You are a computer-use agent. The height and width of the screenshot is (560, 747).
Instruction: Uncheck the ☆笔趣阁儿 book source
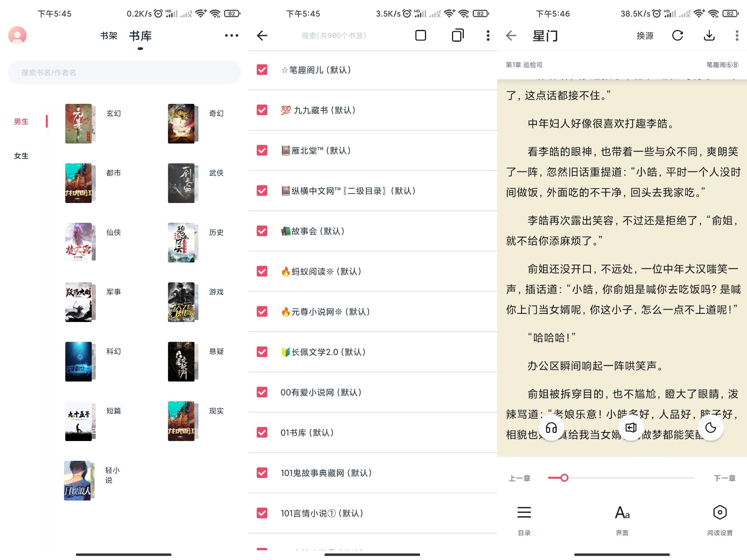262,70
